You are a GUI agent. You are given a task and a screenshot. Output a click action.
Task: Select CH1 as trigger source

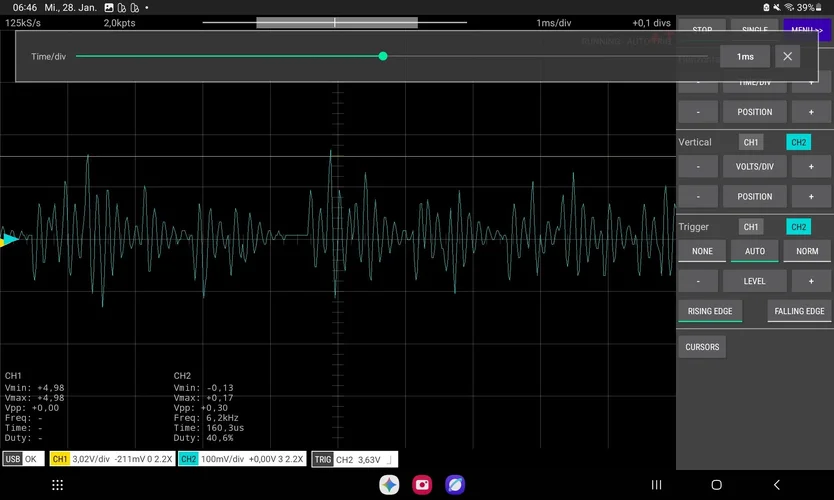tap(750, 227)
